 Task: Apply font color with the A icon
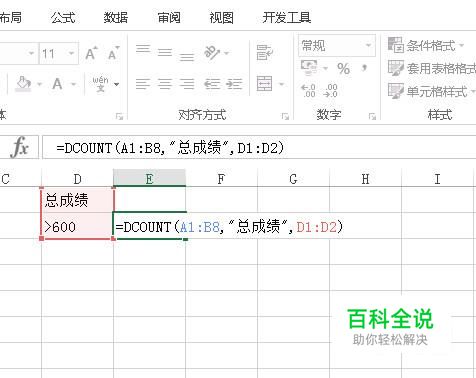tap(57, 84)
